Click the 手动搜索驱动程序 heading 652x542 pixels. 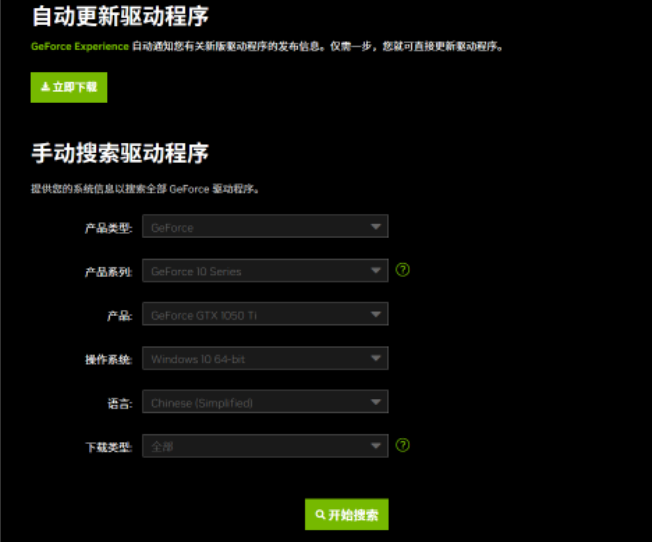(x=120, y=153)
